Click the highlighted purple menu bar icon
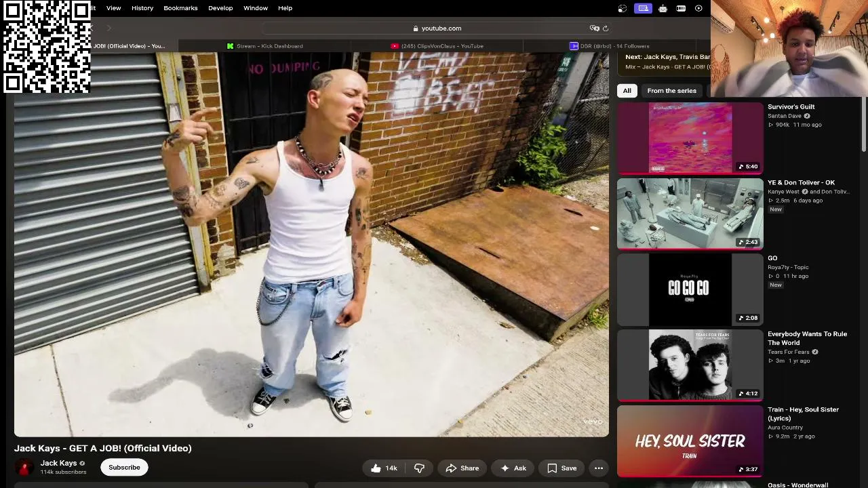This screenshot has width=868, height=488. pyautogui.click(x=643, y=8)
